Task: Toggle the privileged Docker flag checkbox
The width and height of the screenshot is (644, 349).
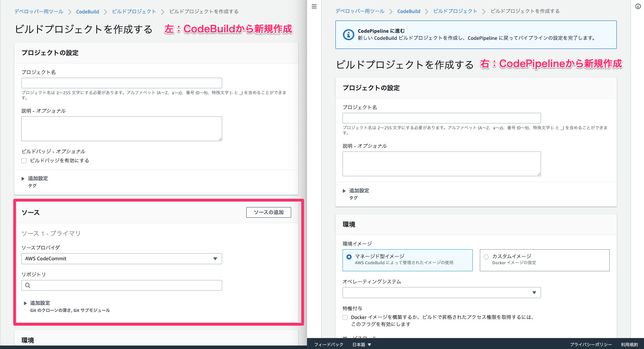Action: click(345, 317)
